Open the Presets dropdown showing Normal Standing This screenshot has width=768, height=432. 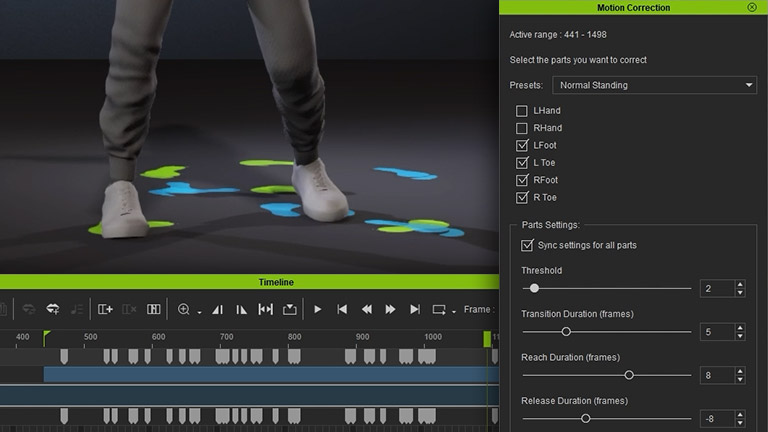point(654,85)
